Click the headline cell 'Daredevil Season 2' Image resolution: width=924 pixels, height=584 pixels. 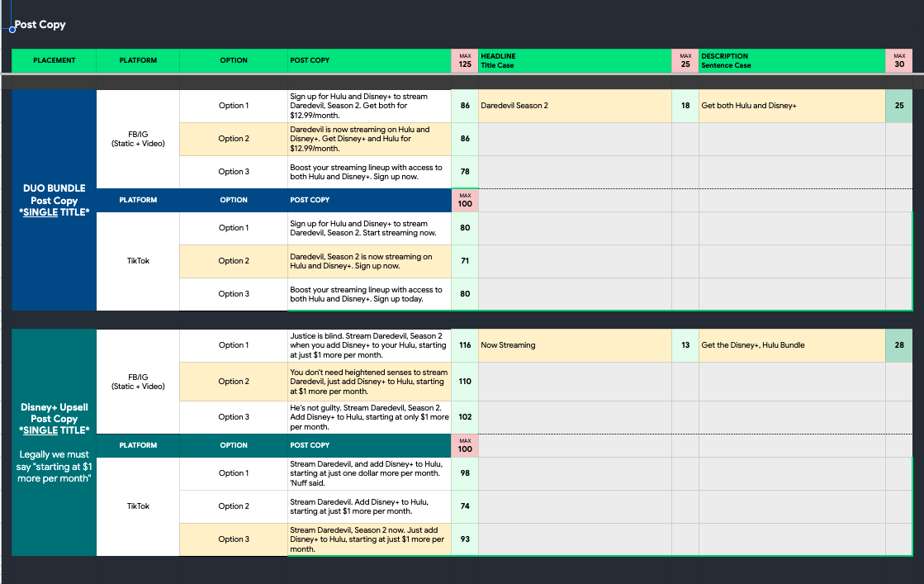[575, 106]
